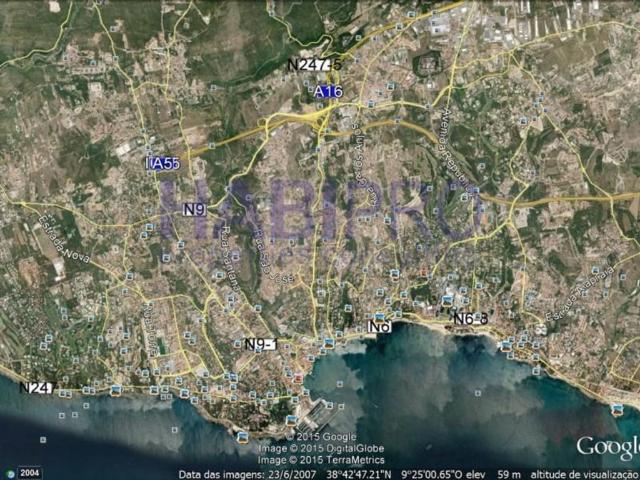Image resolution: width=640 pixels, height=480 pixels.
Task: Click the N9-1 road label
Action: [260, 344]
